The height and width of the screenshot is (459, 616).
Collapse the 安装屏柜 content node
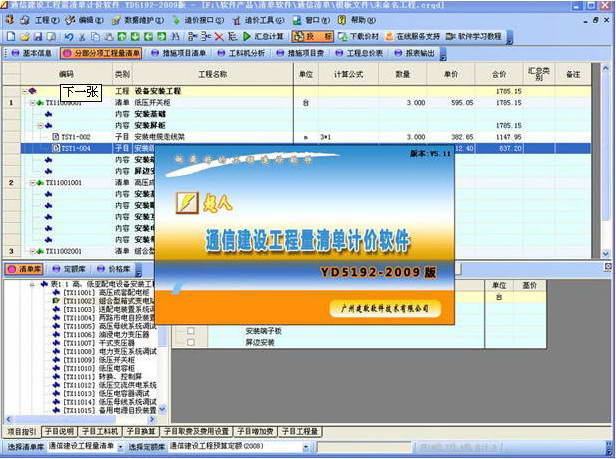[40, 126]
